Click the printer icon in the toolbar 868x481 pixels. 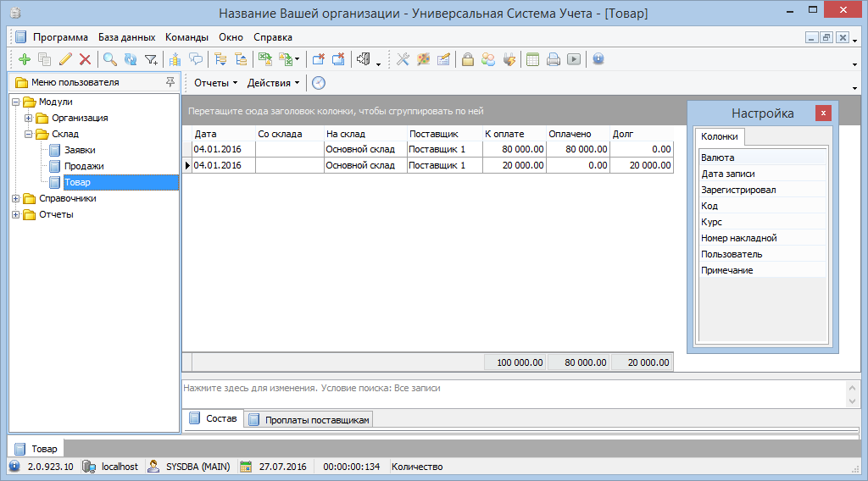pos(553,59)
